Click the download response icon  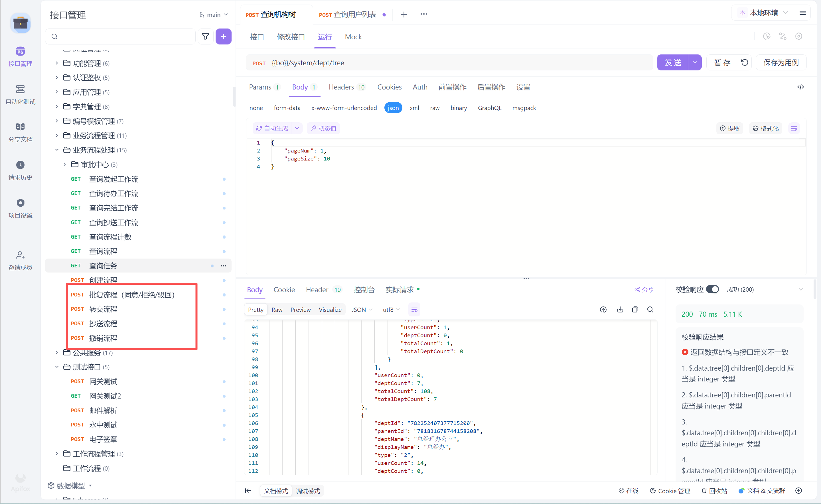point(620,309)
